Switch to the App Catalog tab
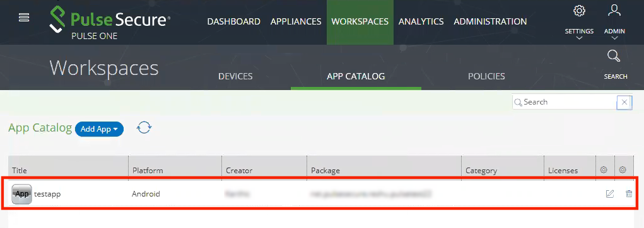 356,76
